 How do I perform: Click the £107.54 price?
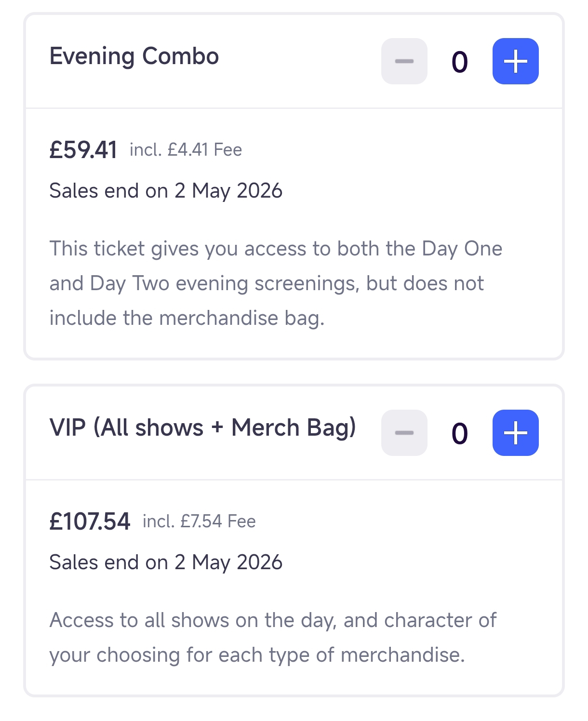(x=90, y=521)
